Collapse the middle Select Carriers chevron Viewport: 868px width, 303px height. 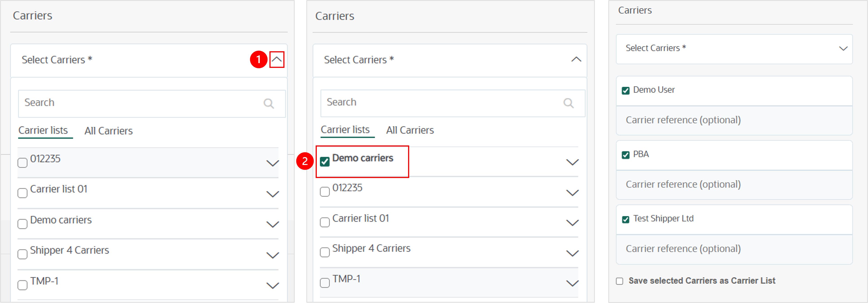[x=576, y=60]
